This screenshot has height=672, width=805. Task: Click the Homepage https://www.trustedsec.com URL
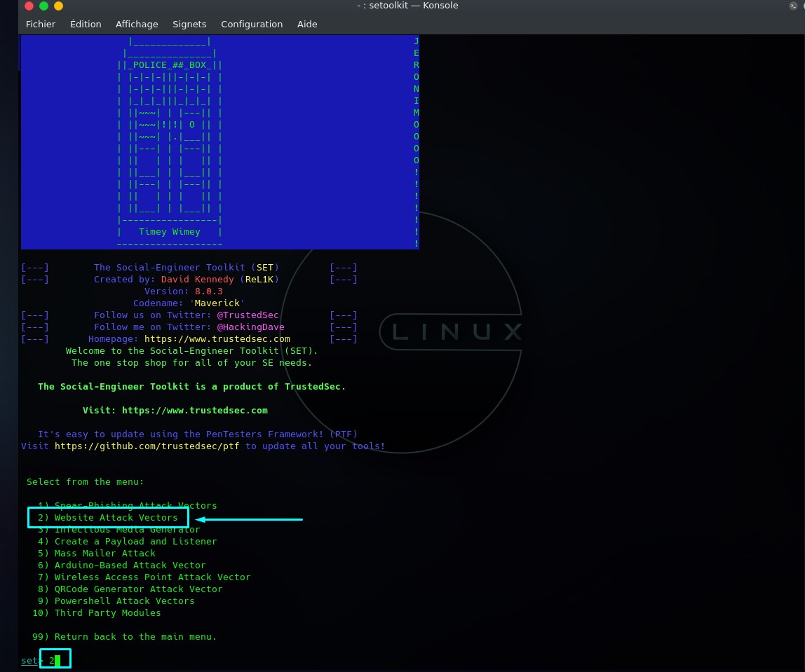(217, 339)
